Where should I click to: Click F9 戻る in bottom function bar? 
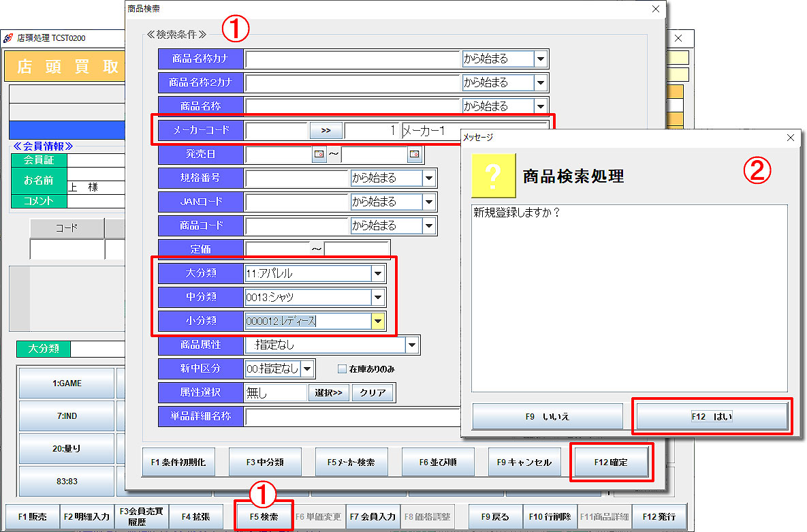[x=495, y=516]
